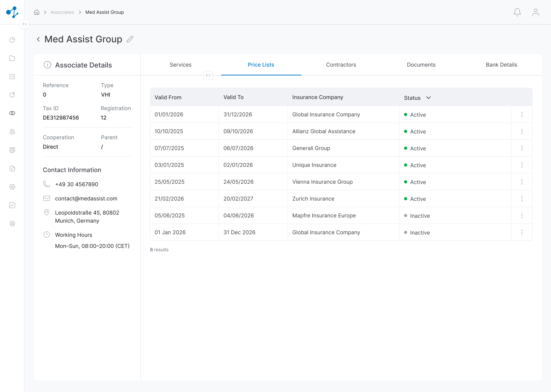Screen dimensions: 551x392
Task: Open the folder icon in sidebar
Action: click(12, 58)
